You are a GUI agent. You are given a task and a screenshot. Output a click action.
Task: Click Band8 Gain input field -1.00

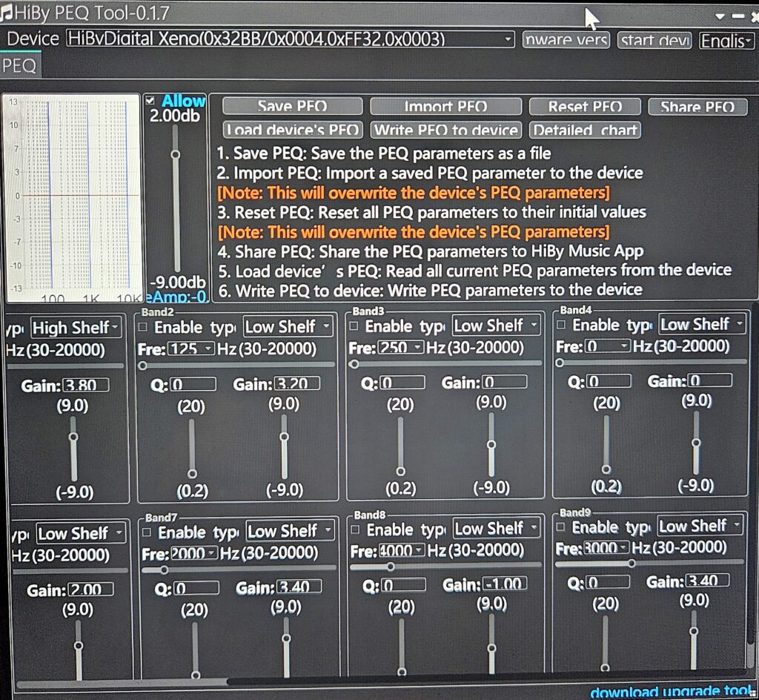point(505,584)
